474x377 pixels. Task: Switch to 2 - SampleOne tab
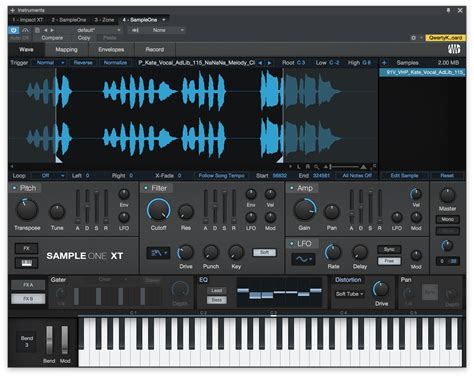(69, 20)
